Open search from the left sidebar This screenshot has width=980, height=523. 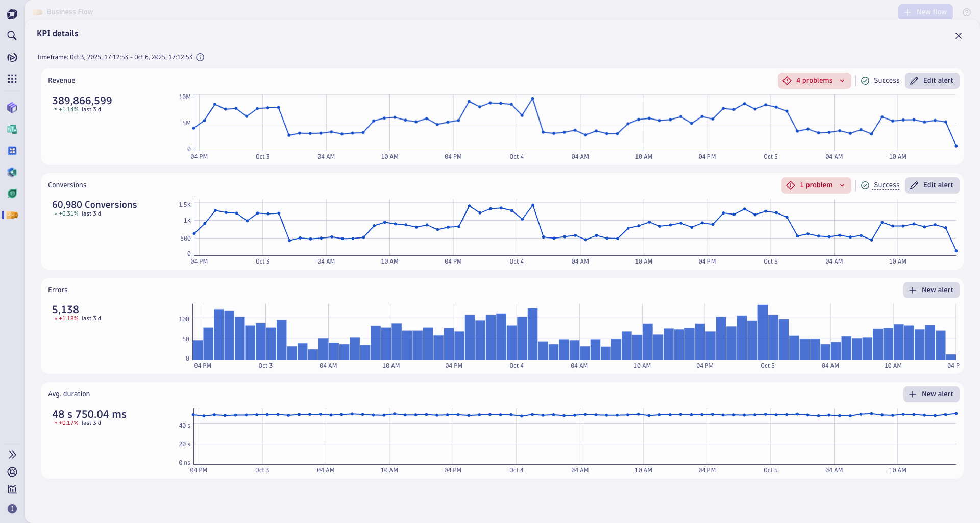point(12,36)
